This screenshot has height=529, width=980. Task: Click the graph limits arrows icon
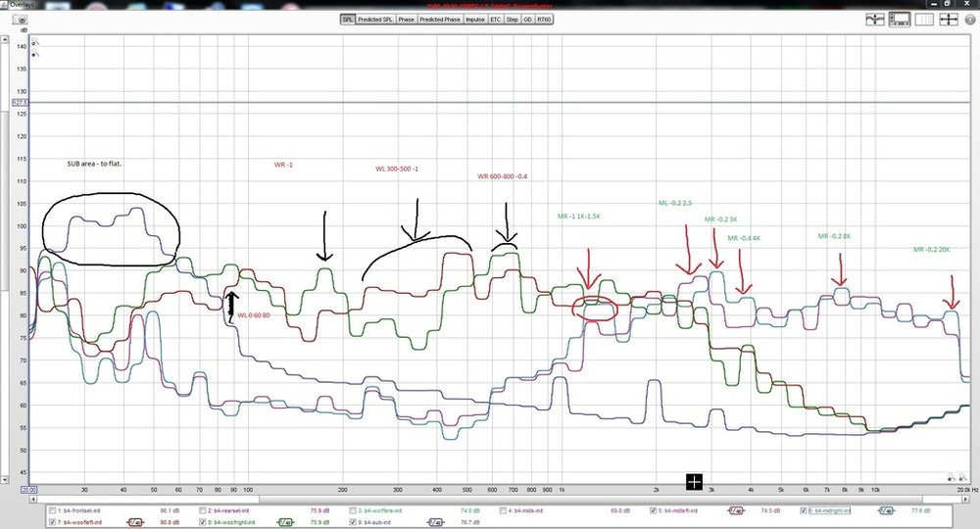(948, 20)
